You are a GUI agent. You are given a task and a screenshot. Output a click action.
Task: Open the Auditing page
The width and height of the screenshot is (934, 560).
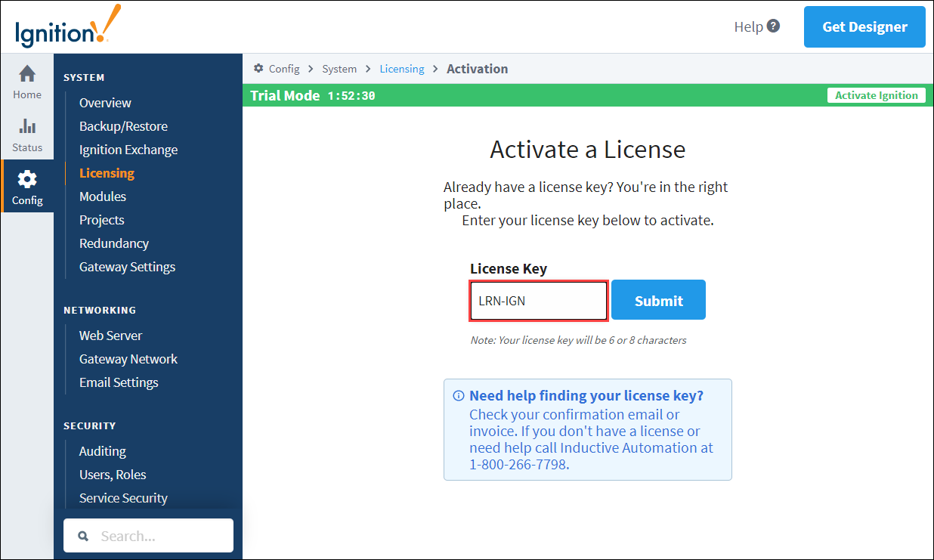click(x=103, y=451)
